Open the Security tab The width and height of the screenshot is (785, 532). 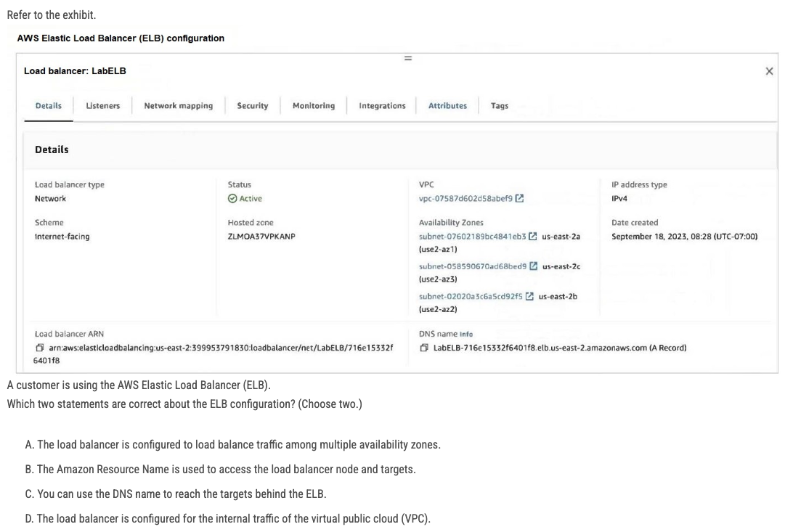click(x=252, y=105)
